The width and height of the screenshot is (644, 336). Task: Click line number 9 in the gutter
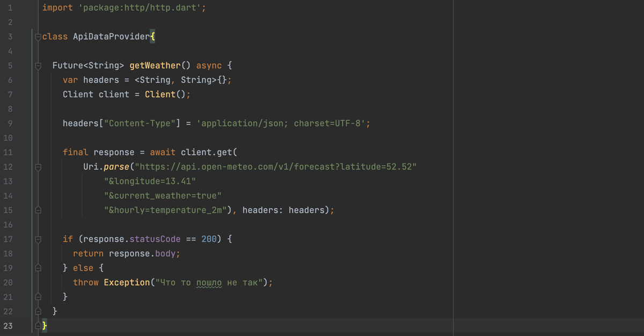(11, 123)
